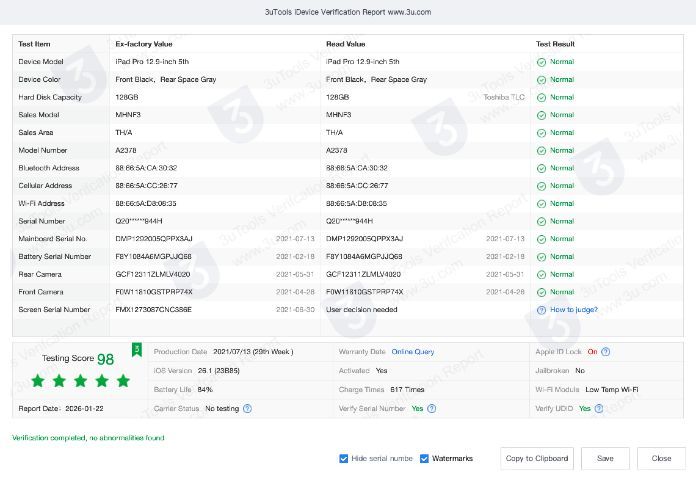Click the Normal check icon for Wi-Fi Address
Screen dimensions: 696x480
(541, 204)
